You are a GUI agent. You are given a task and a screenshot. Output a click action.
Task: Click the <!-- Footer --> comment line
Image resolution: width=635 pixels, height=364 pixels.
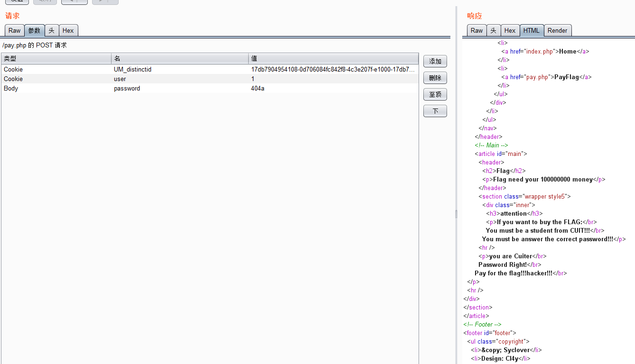pos(482,324)
